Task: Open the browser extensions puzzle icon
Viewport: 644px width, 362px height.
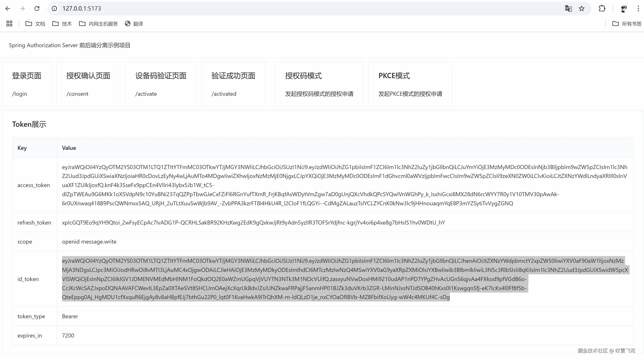Action: click(x=602, y=9)
